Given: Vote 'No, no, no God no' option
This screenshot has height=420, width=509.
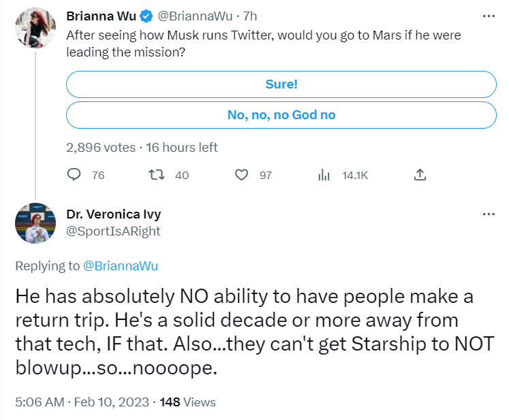Looking at the screenshot, I should point(281,115).
